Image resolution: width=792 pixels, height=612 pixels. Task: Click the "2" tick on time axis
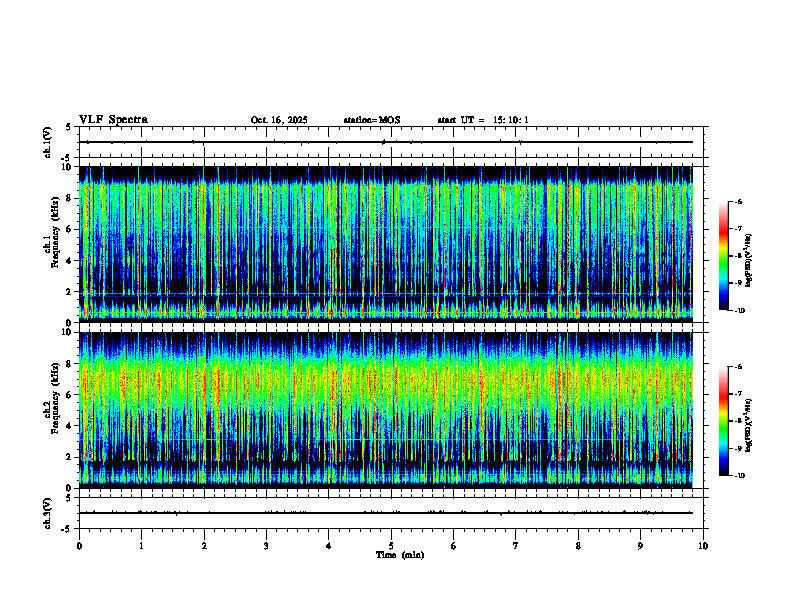[x=204, y=546]
